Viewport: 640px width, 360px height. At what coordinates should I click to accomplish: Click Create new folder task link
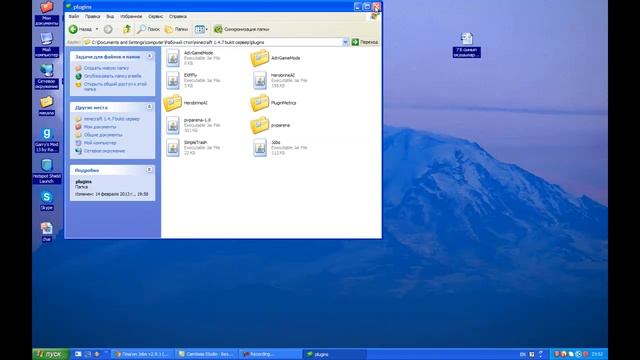[x=106, y=68]
